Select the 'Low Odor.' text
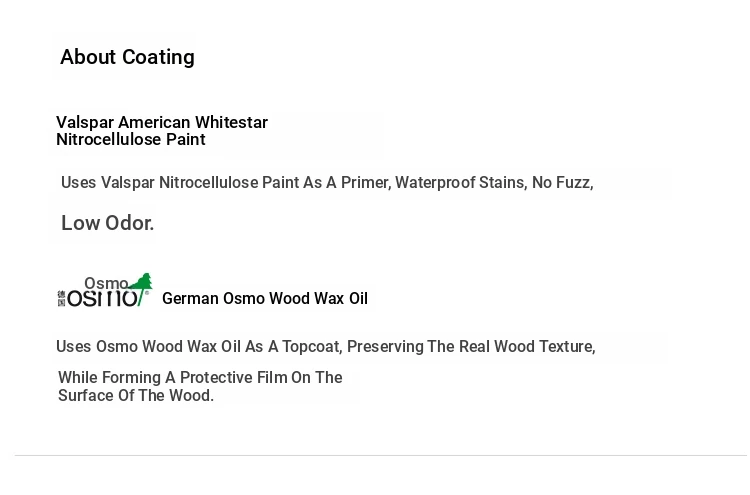 108,223
